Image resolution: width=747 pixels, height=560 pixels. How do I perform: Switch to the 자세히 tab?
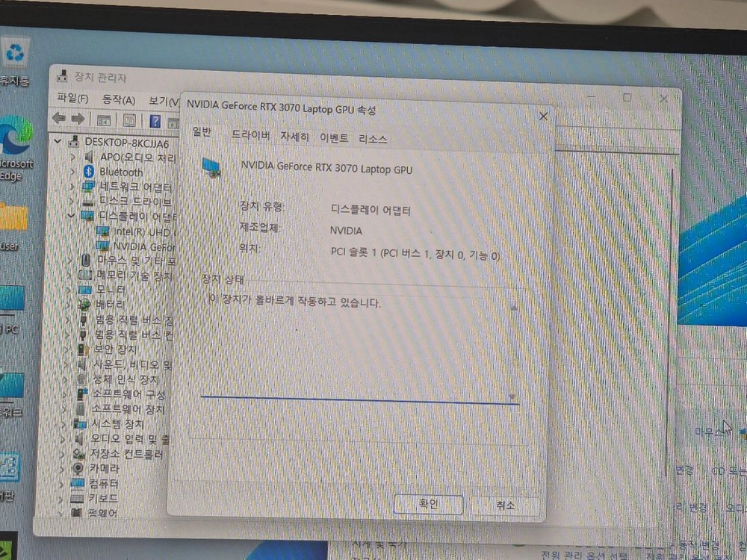pyautogui.click(x=294, y=137)
